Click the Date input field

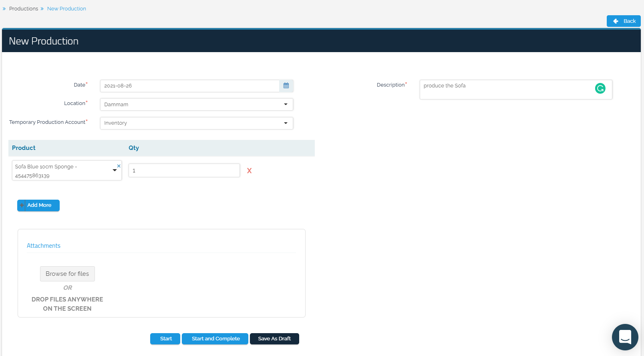[x=189, y=86]
